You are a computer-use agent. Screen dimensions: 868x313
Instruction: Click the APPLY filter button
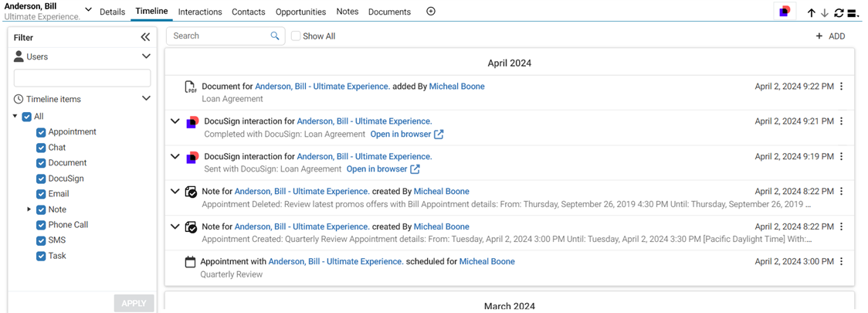(x=134, y=303)
